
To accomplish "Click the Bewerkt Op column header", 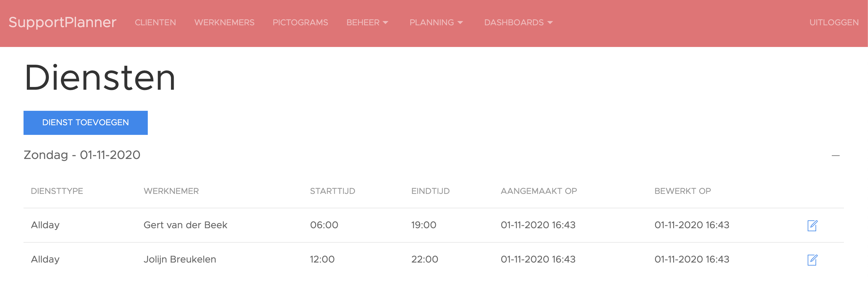I will tap(682, 191).
